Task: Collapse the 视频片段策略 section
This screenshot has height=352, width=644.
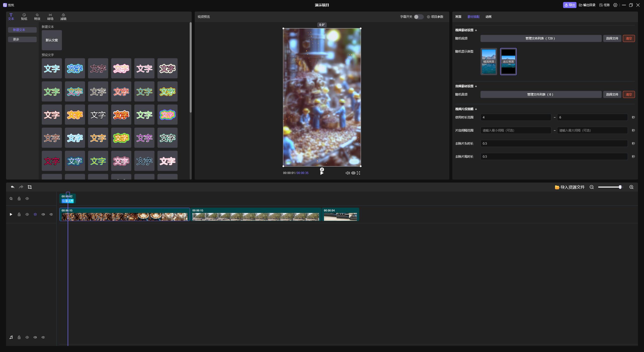Action: [x=476, y=109]
